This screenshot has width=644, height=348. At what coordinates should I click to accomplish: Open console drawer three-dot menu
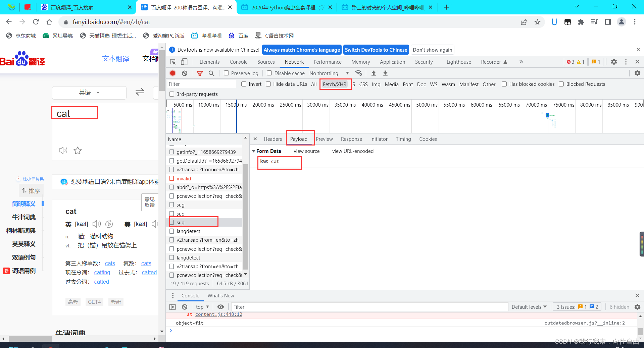click(173, 295)
